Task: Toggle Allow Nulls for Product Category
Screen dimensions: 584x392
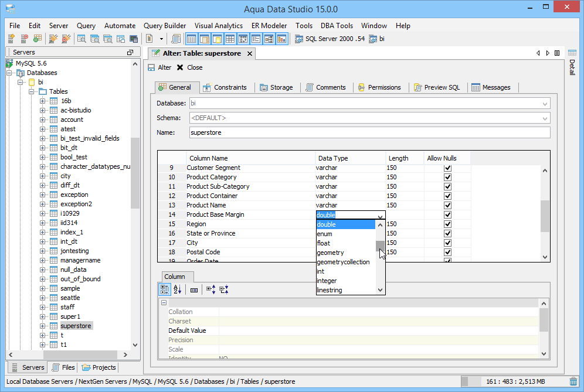Action: pos(448,177)
